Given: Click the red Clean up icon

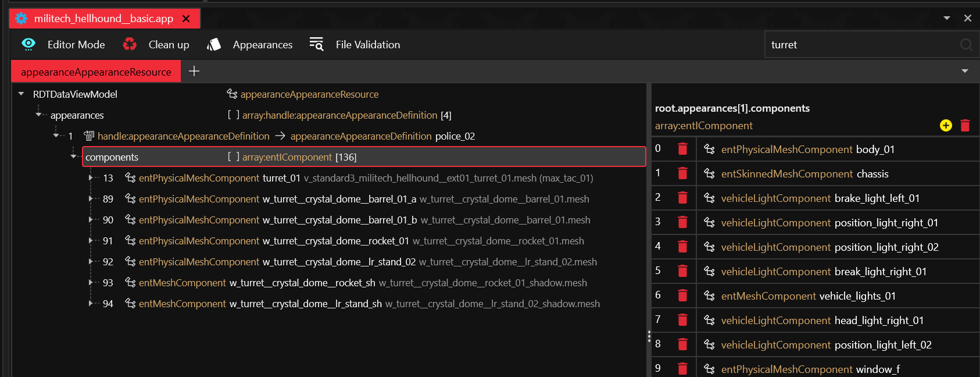Looking at the screenshot, I should point(130,45).
